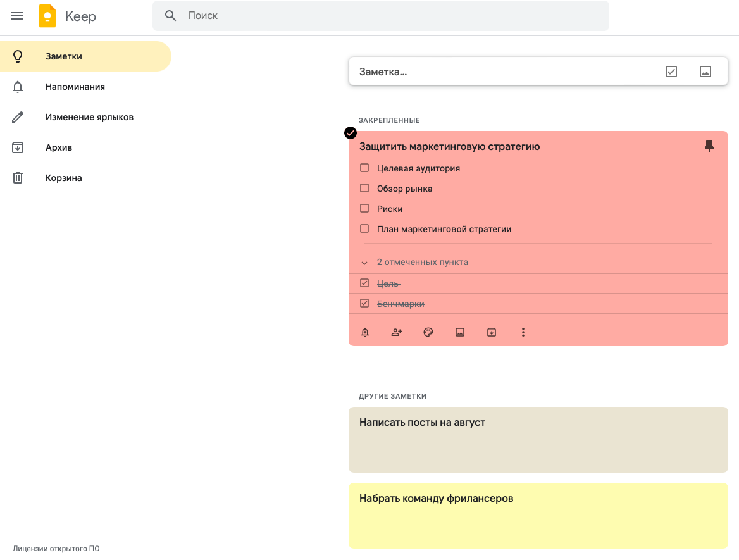The image size is (739, 560).
Task: Open Заметки section in sidebar
Action: (x=85, y=56)
